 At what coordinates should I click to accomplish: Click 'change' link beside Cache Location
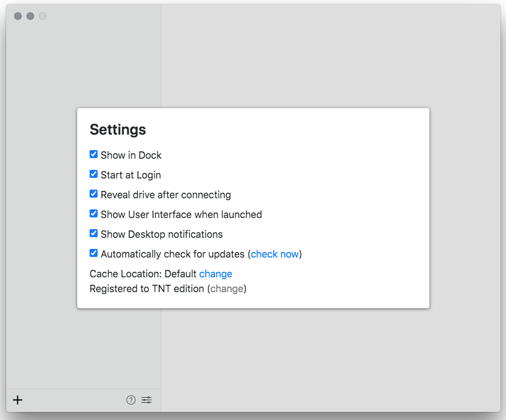(x=216, y=274)
